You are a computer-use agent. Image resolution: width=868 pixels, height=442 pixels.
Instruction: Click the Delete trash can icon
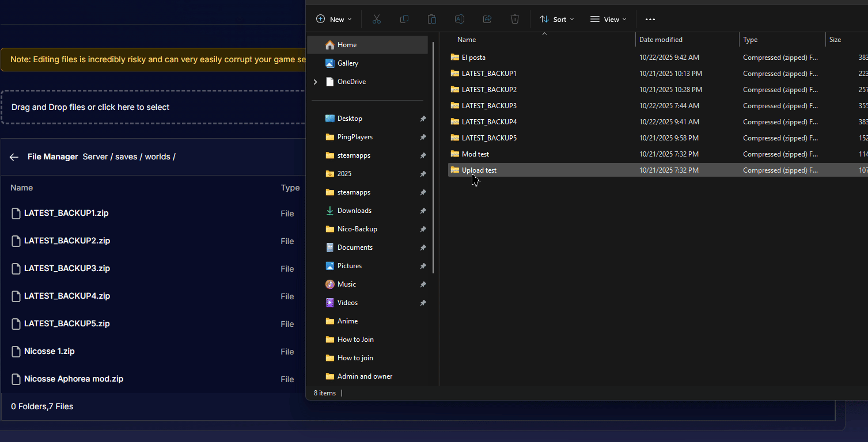pos(515,19)
